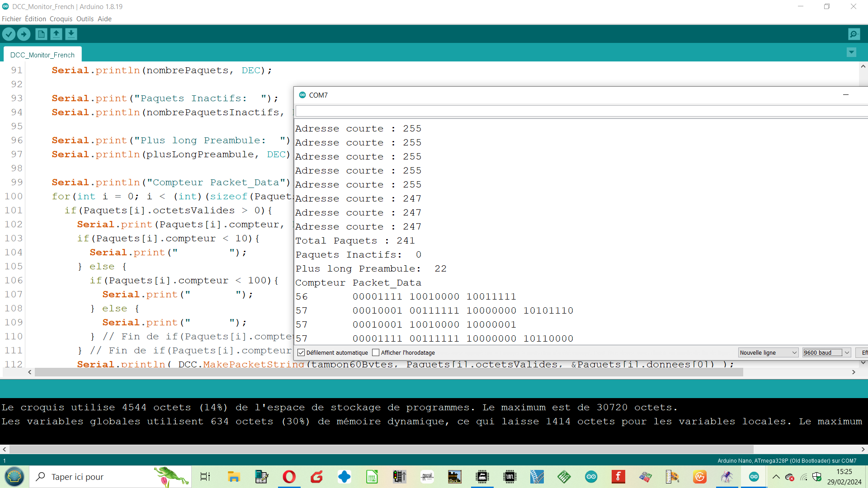Click the taskbar search box 'Taper ici pour'
The width and height of the screenshot is (868, 488).
(110, 477)
